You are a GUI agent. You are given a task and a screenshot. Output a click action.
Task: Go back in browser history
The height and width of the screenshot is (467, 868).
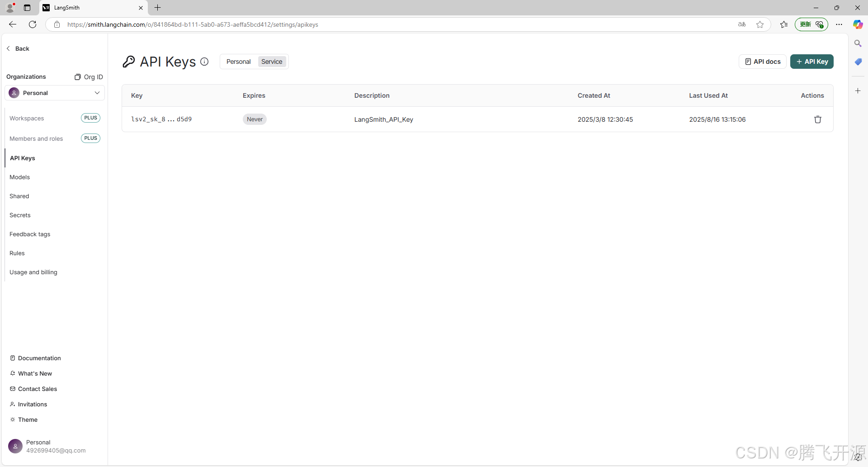click(13, 24)
